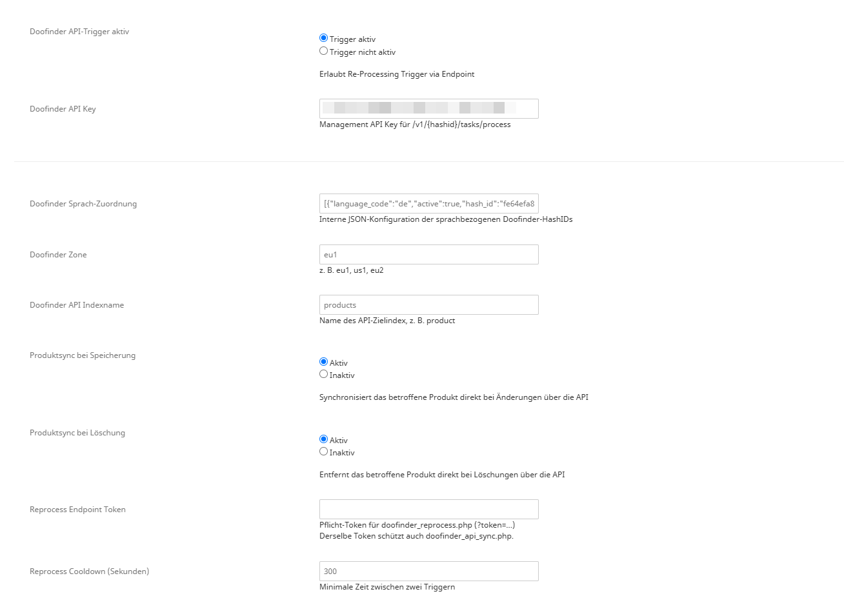Click the "Doofinder Sprach-Zuordnung" label
Viewport: 844px width, 616px height.
click(x=83, y=204)
